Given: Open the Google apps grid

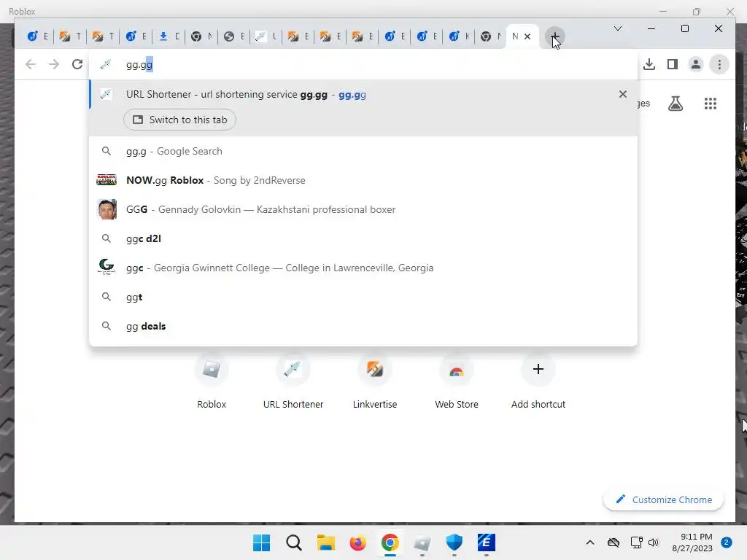Looking at the screenshot, I should point(711,104).
